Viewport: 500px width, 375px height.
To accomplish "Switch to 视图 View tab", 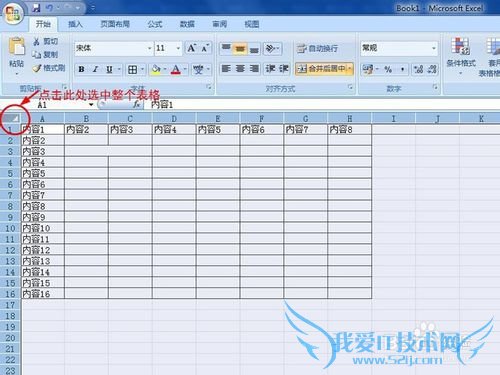I will (x=252, y=24).
